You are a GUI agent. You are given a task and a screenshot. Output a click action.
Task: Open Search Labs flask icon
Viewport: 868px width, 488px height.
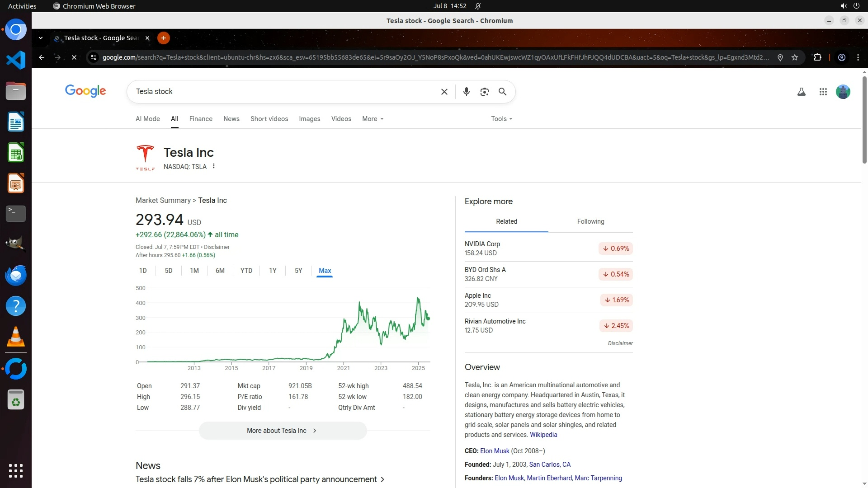[801, 92]
